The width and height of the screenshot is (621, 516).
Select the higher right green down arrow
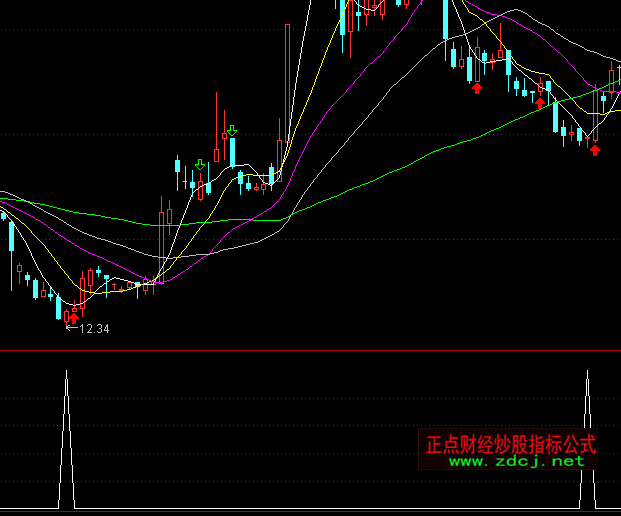pos(231,130)
